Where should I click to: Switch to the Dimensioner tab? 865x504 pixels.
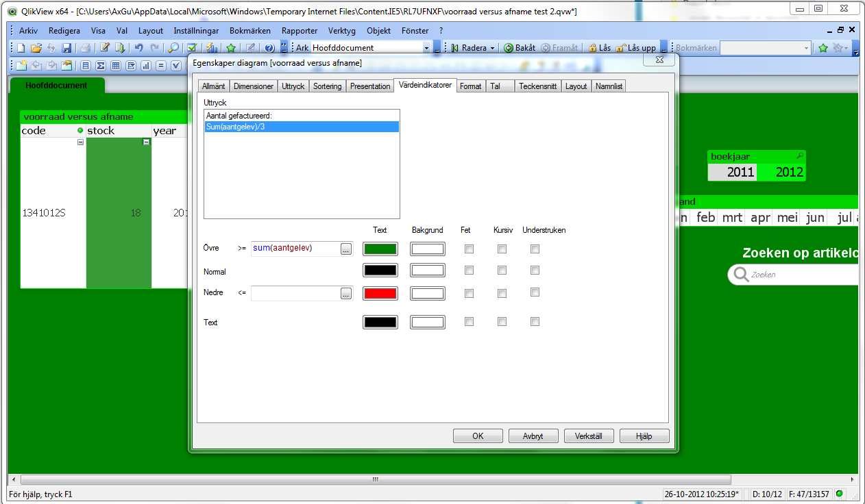click(254, 86)
